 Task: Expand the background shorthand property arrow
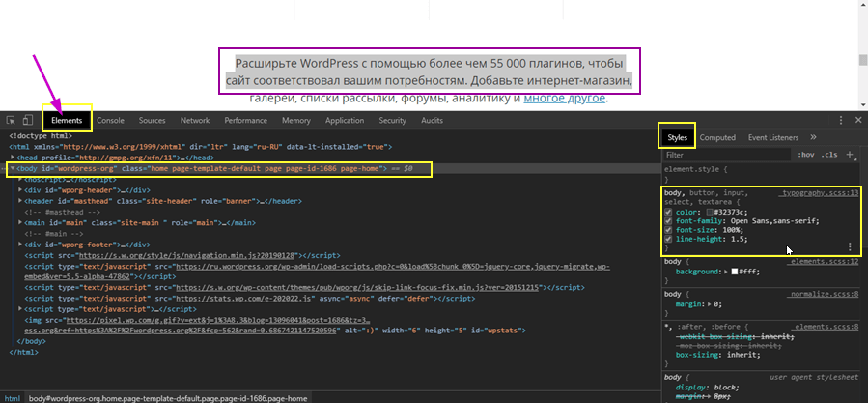(x=726, y=273)
